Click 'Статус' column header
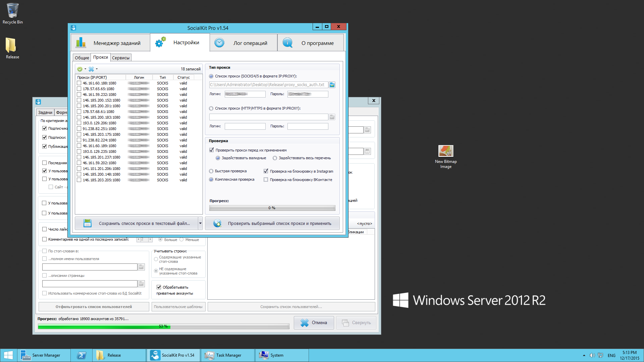 pos(183,77)
